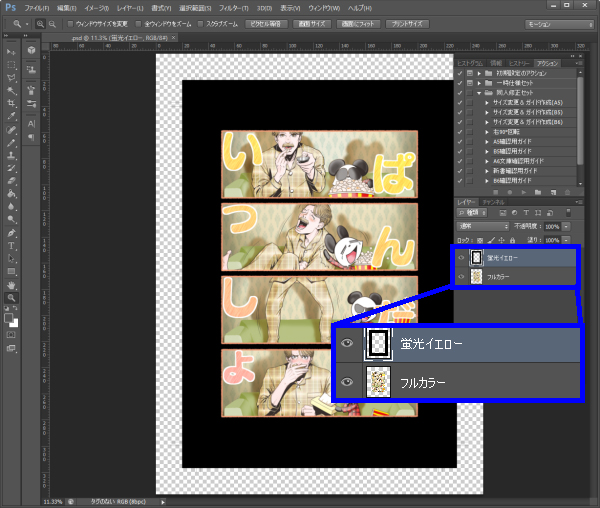Screen dimensions: 600x508
Task: Enable 全ウィンドウをズーム checkbox
Action: (x=139, y=24)
